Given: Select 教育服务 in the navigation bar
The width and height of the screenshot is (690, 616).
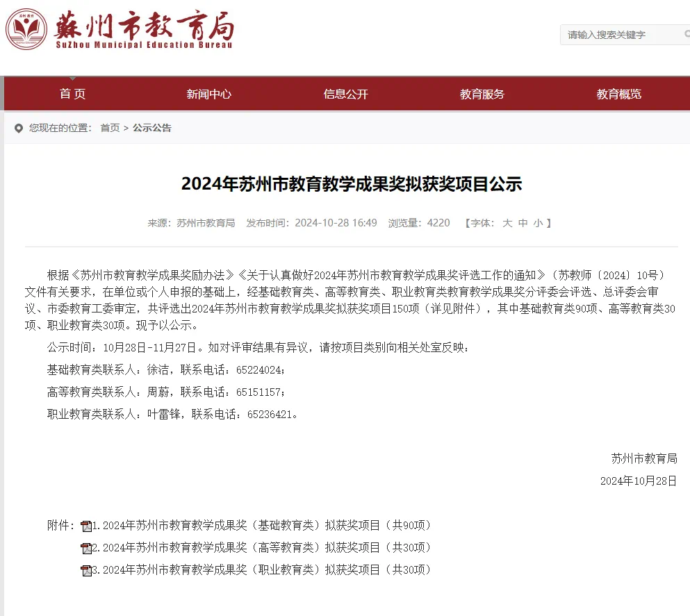Looking at the screenshot, I should (x=482, y=94).
